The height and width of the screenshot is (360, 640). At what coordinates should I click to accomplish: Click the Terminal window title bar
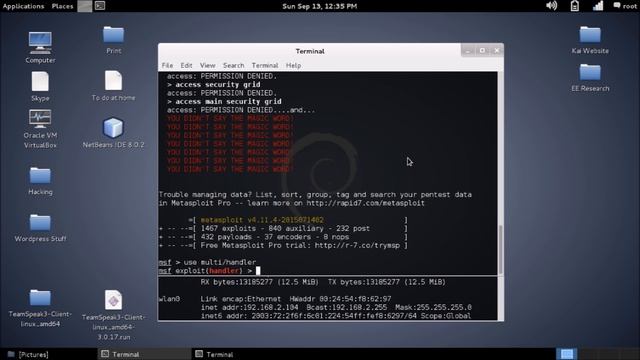coord(310,51)
